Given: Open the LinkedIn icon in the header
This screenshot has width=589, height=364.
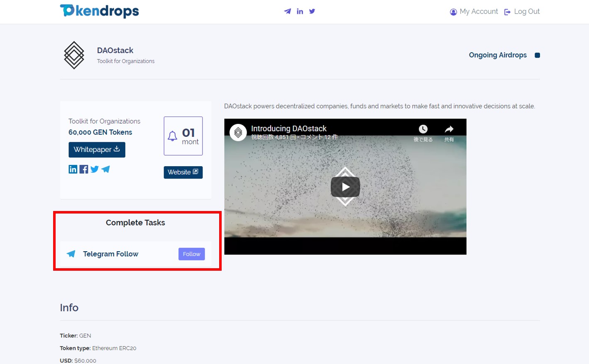Looking at the screenshot, I should pos(300,11).
